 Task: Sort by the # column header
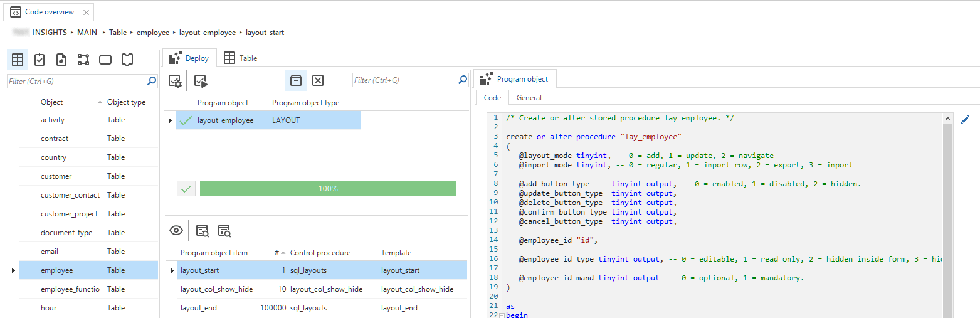[x=277, y=253]
